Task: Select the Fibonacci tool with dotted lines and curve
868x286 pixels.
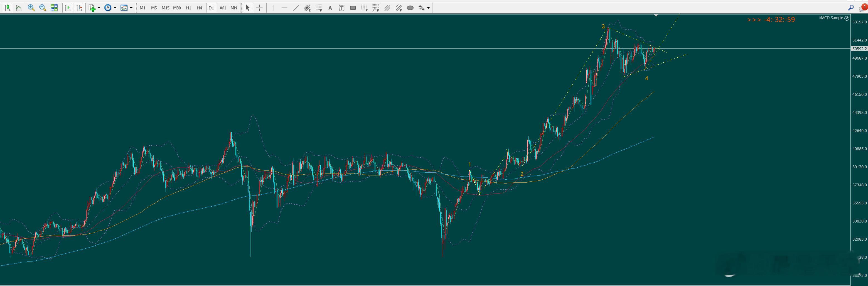Action: [x=376, y=8]
